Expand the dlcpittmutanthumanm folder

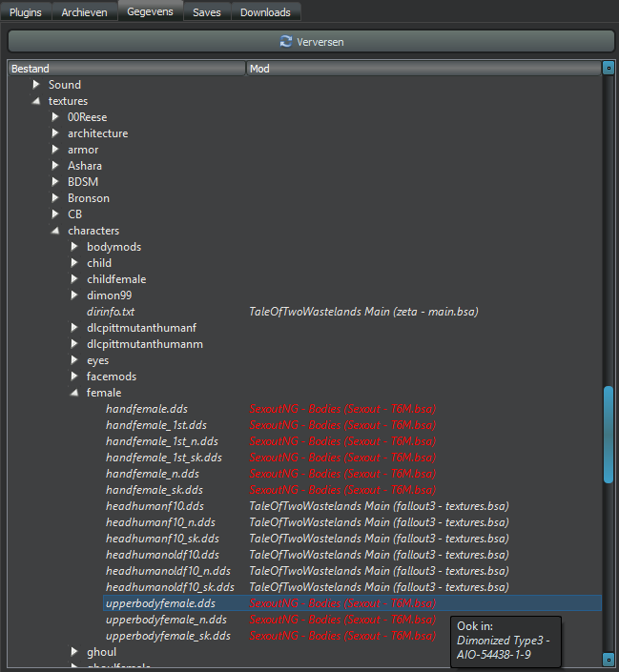pos(74,344)
